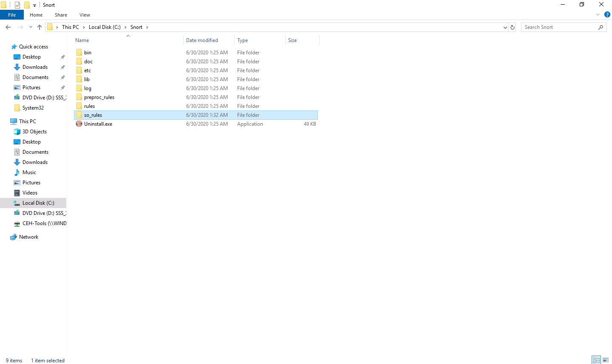Viewport: 612px width, 364px height.
Task: Click the Network icon in sidebar
Action: tap(14, 237)
